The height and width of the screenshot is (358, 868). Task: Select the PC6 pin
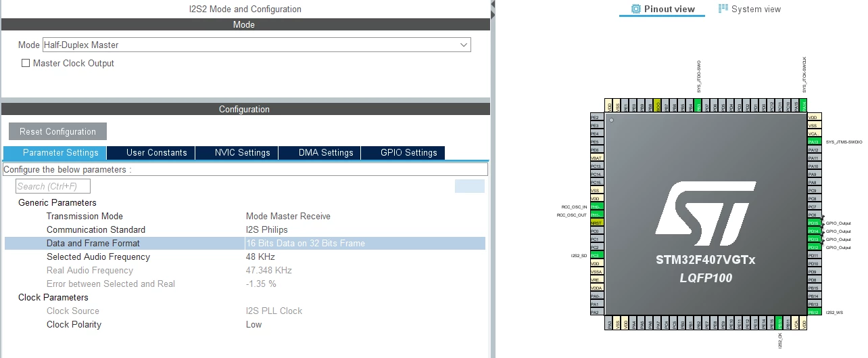815,215
